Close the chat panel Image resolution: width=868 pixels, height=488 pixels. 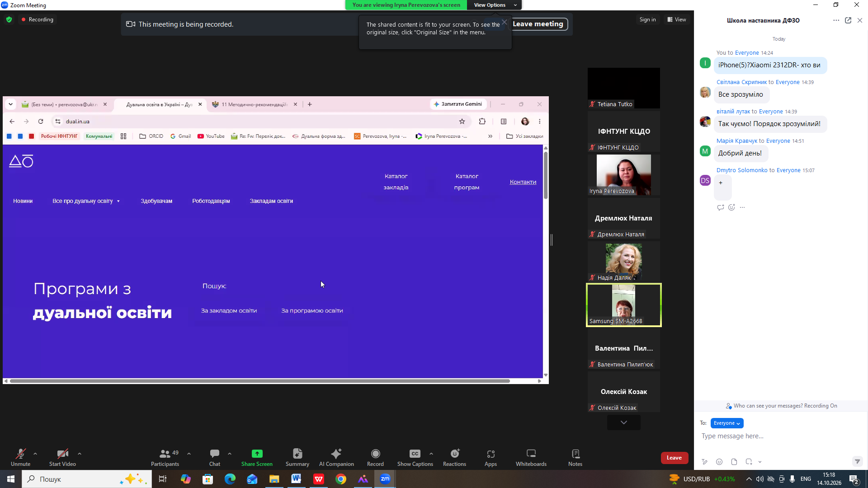(860, 20)
